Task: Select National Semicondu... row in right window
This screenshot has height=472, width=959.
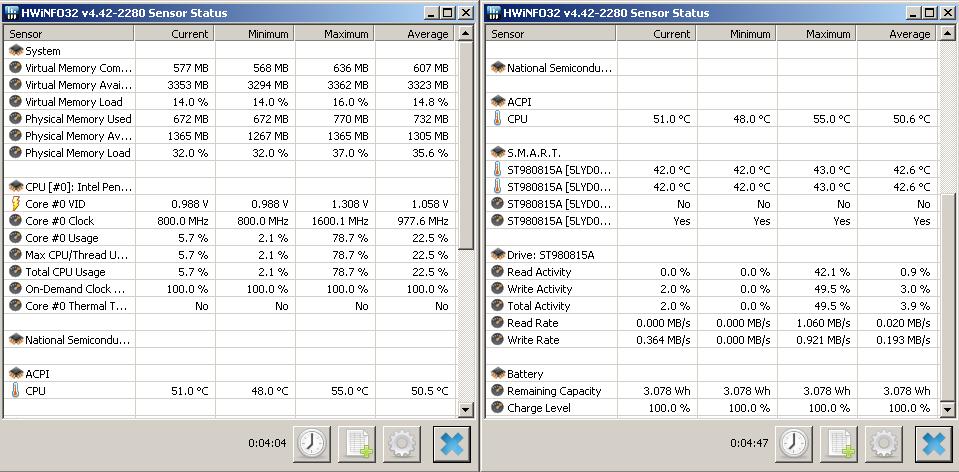Action: (712, 68)
